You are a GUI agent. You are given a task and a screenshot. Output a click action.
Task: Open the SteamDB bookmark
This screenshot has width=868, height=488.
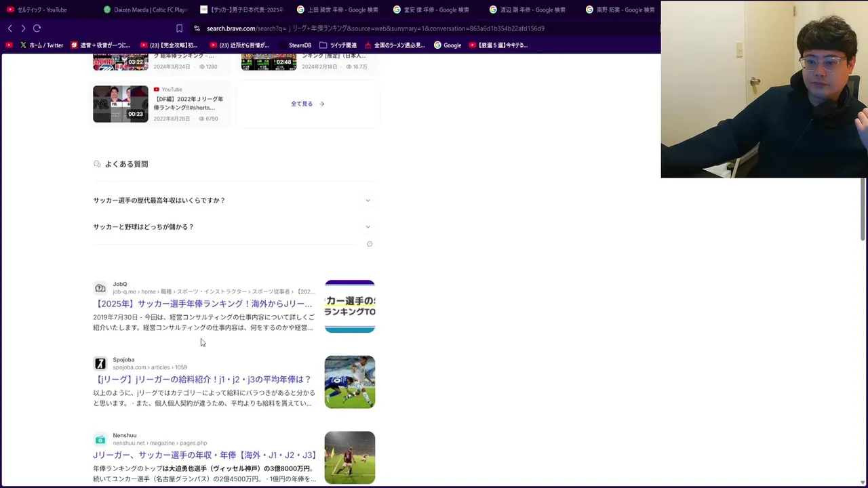(x=295, y=45)
